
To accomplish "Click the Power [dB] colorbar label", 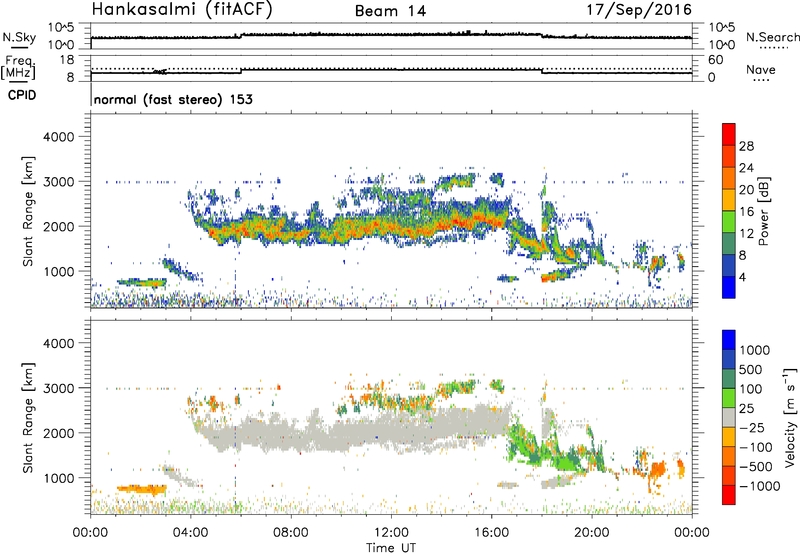I will tap(763, 211).
